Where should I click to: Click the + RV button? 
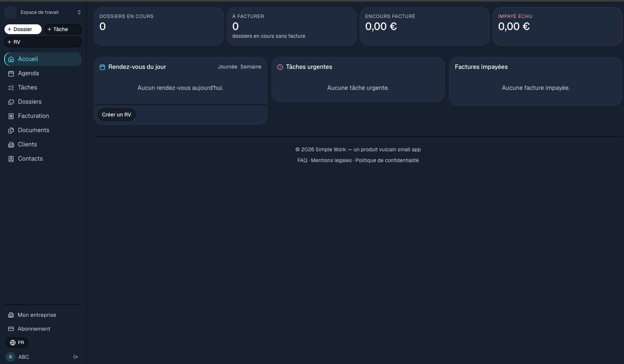coord(43,42)
